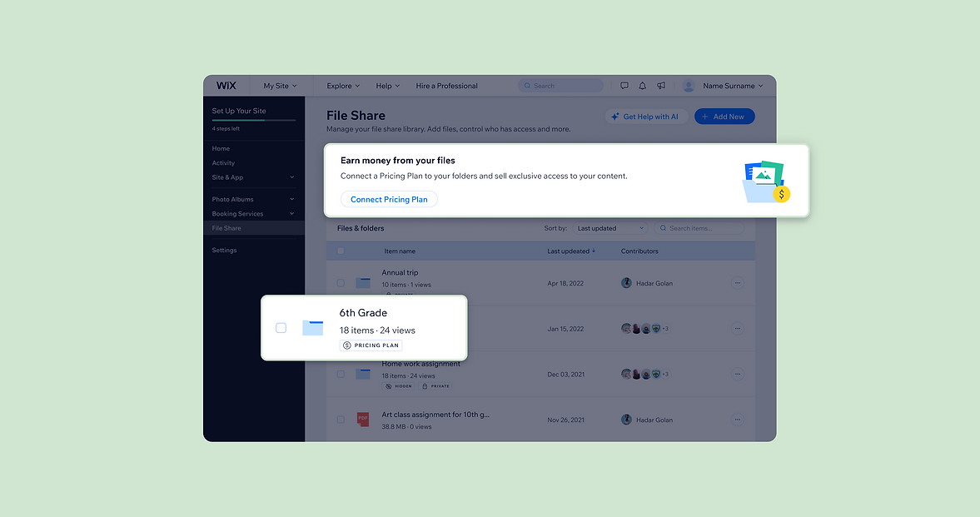Click the Wix logo
The height and width of the screenshot is (517, 980).
[226, 86]
